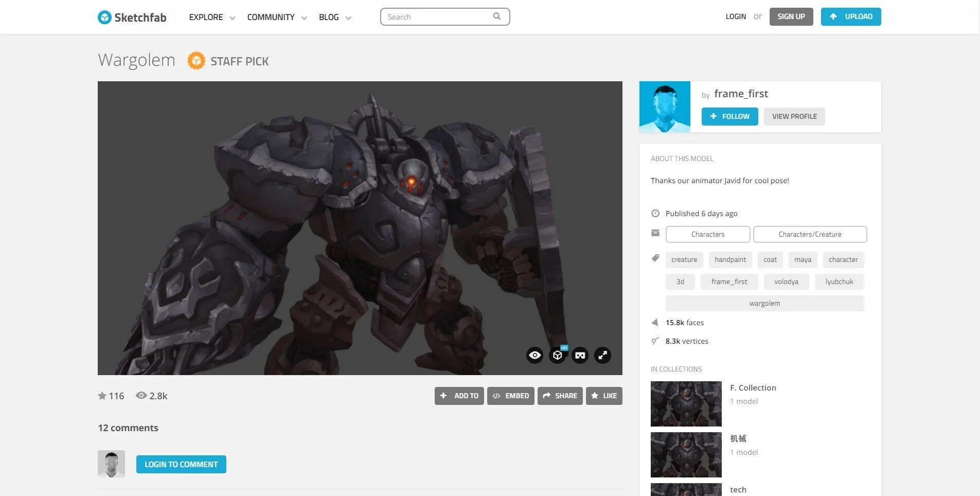The width and height of the screenshot is (980, 496).
Task: Toggle the HD textures cube icon
Action: tap(558, 355)
